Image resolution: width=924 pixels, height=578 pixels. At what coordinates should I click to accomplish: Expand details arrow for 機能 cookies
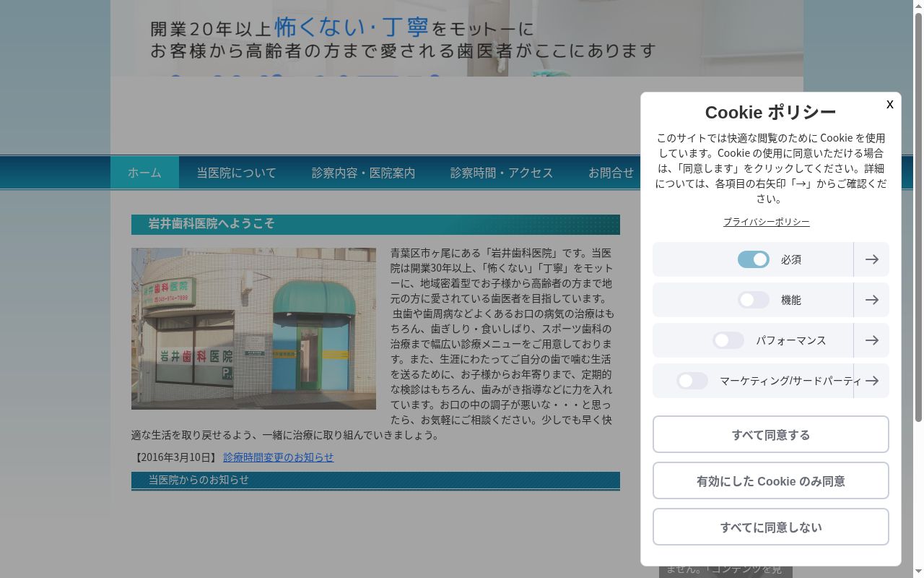[x=871, y=300]
